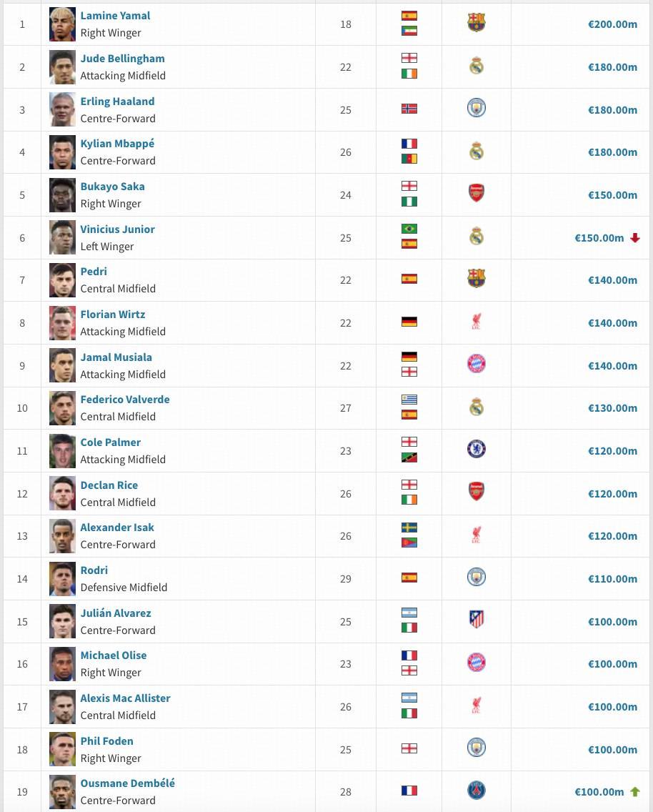Click Barcelona club crest beside Lamine Yamal
This screenshot has height=812, width=653.
(477, 23)
